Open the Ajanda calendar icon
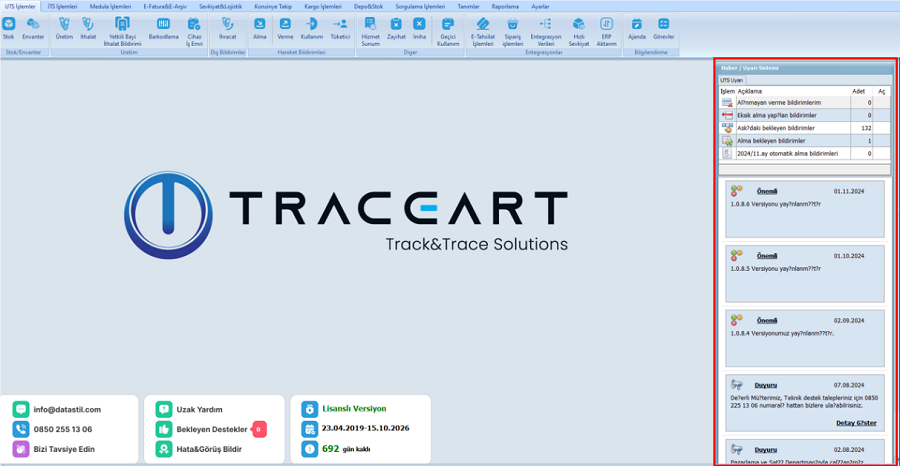 tap(637, 27)
